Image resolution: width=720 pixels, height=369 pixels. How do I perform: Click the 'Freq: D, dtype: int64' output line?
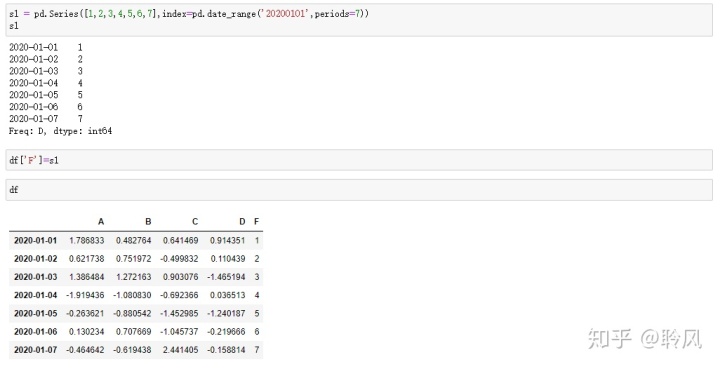60,131
